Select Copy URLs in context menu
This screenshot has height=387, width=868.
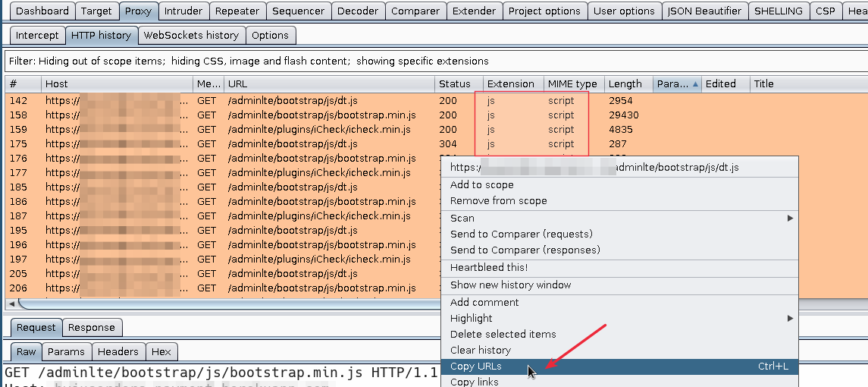(x=475, y=367)
